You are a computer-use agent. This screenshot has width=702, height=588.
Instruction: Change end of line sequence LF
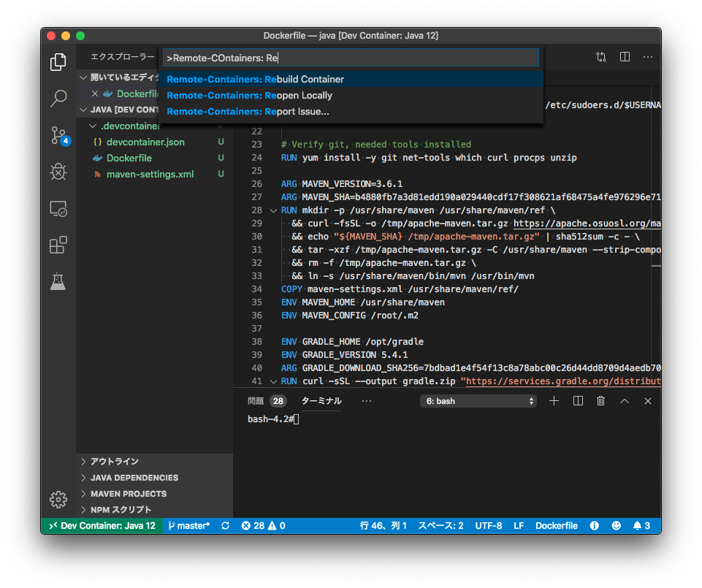(519, 526)
